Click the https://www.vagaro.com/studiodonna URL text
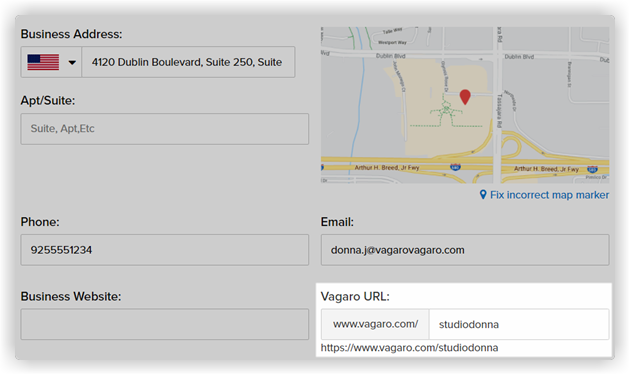Screen dimensions: 630x375 [x=409, y=348]
